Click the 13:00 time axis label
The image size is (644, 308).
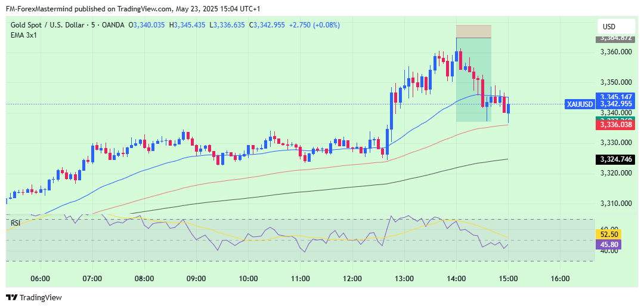404,278
